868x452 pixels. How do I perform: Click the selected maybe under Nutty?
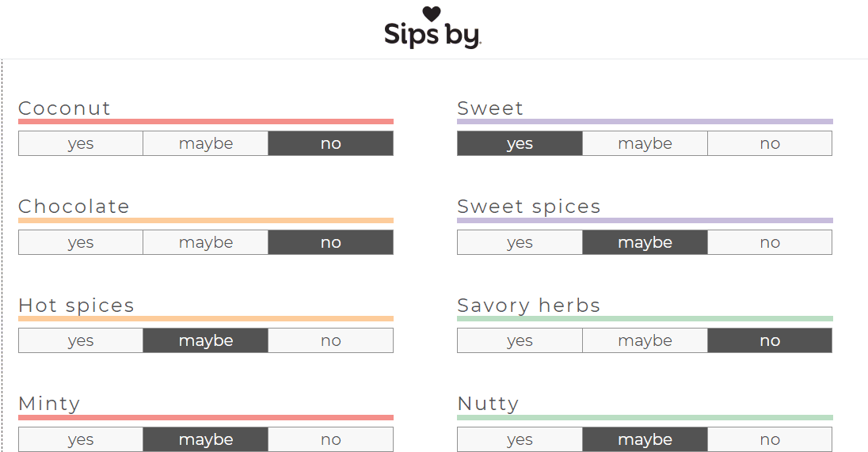645,439
